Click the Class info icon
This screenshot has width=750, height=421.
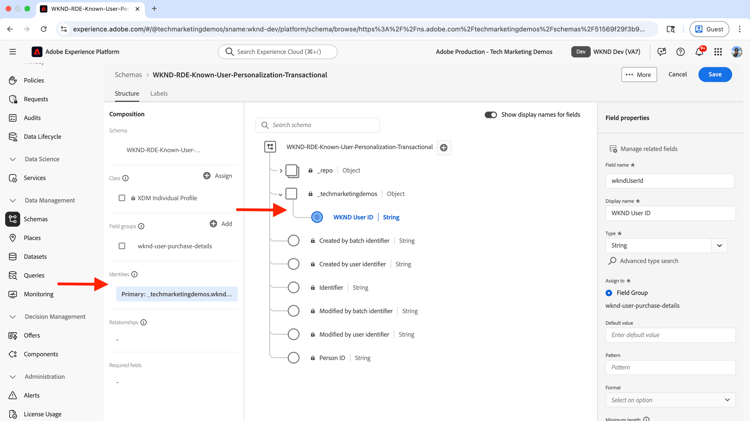click(125, 178)
